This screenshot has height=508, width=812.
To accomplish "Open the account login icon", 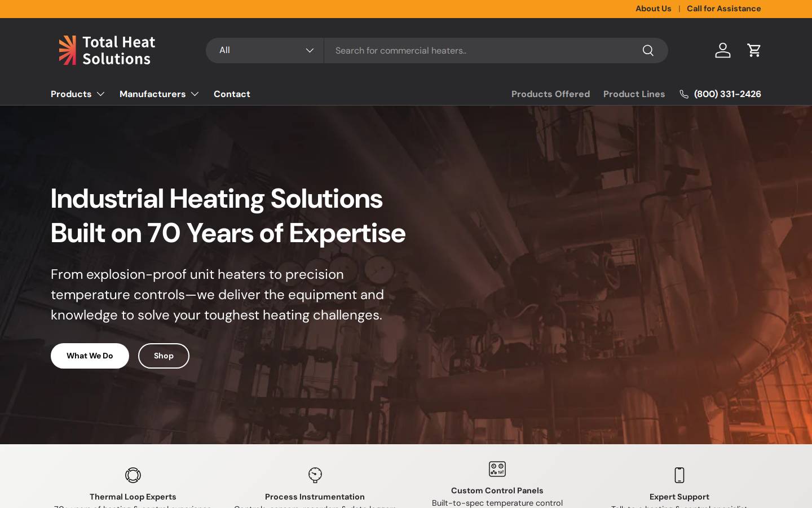I will 723,50.
